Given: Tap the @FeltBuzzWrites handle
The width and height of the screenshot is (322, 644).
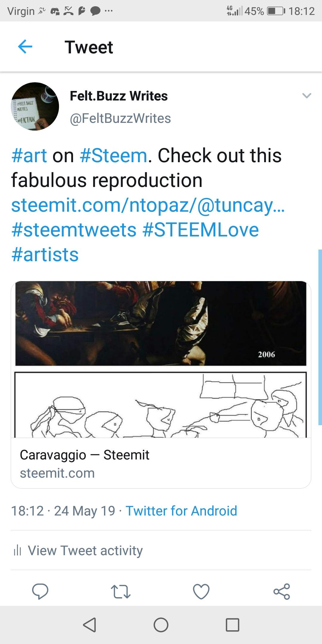Looking at the screenshot, I should point(120,118).
